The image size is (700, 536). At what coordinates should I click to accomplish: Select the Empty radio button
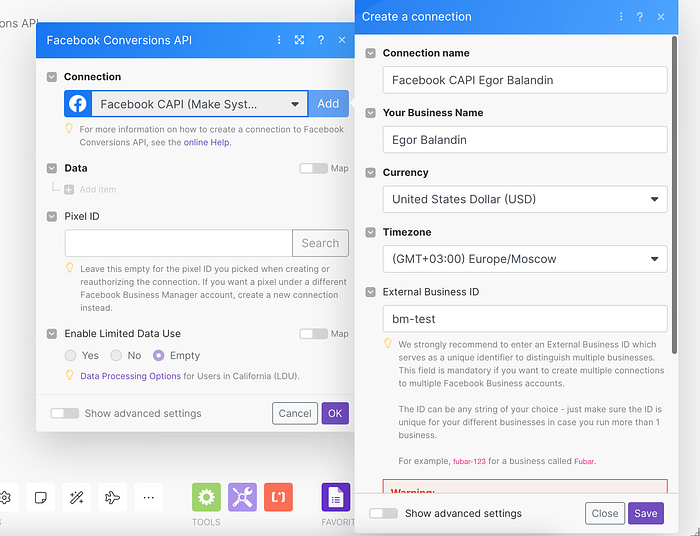tap(158, 355)
